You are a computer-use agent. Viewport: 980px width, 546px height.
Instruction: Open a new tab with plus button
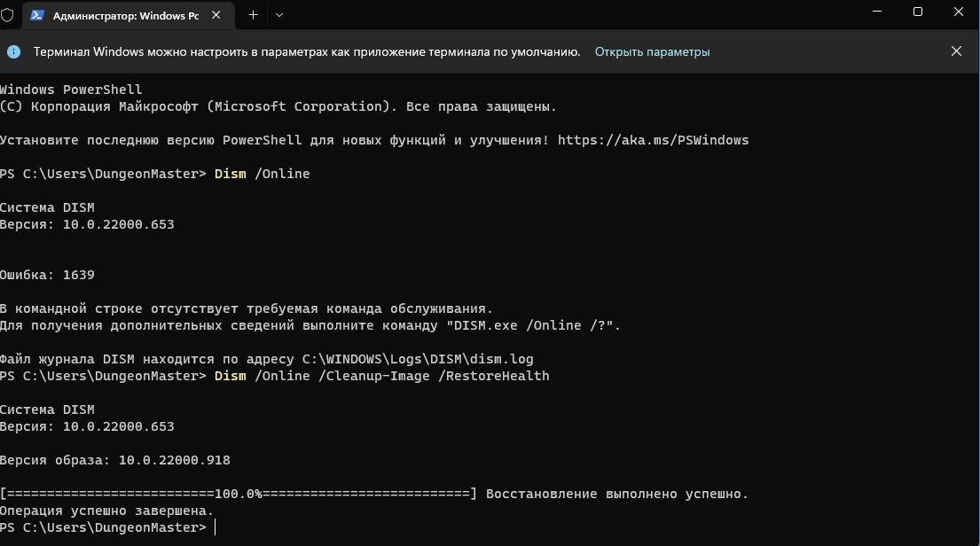253,15
